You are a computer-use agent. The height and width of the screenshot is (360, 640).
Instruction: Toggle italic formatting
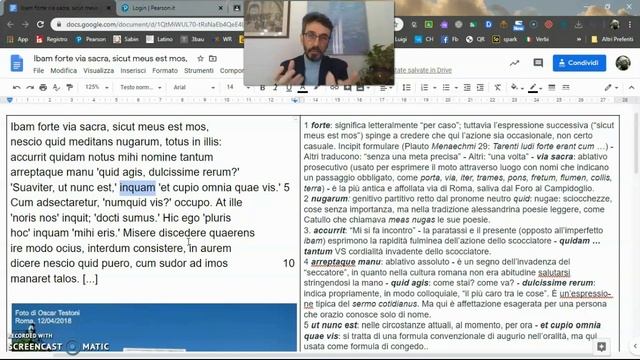pos(276,88)
